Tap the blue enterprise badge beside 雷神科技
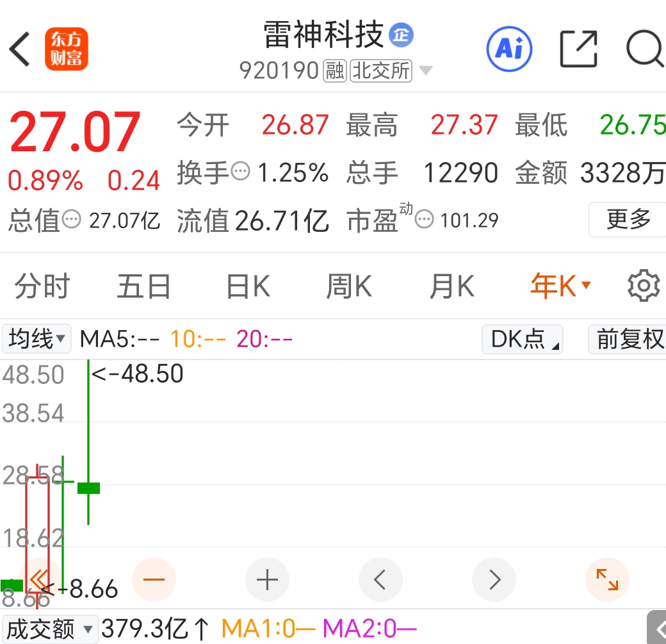666x644 pixels. tap(402, 35)
